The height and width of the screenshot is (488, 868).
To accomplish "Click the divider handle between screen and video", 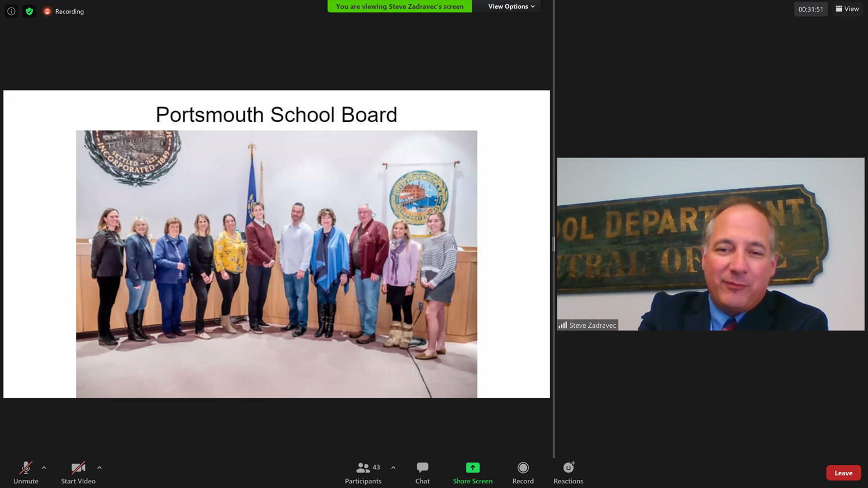I will coord(554,244).
